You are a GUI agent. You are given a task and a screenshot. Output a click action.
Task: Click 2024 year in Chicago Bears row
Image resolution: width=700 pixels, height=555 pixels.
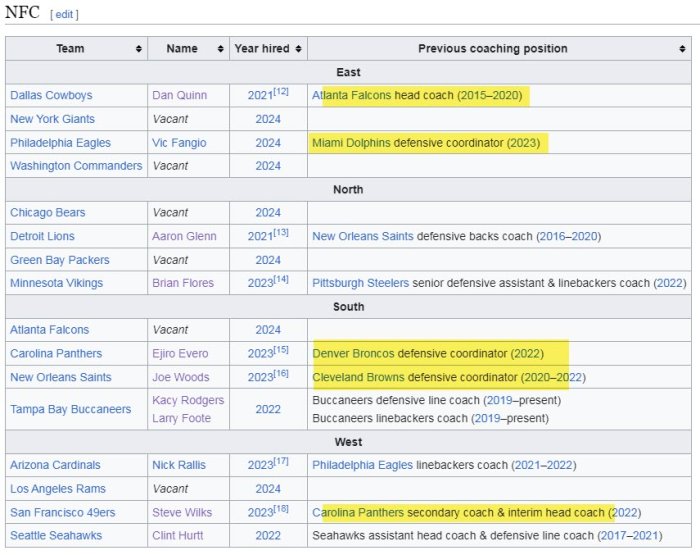[268, 212]
